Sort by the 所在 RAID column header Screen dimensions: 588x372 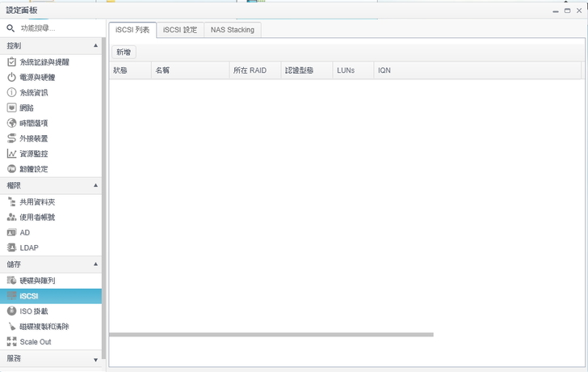pos(255,70)
